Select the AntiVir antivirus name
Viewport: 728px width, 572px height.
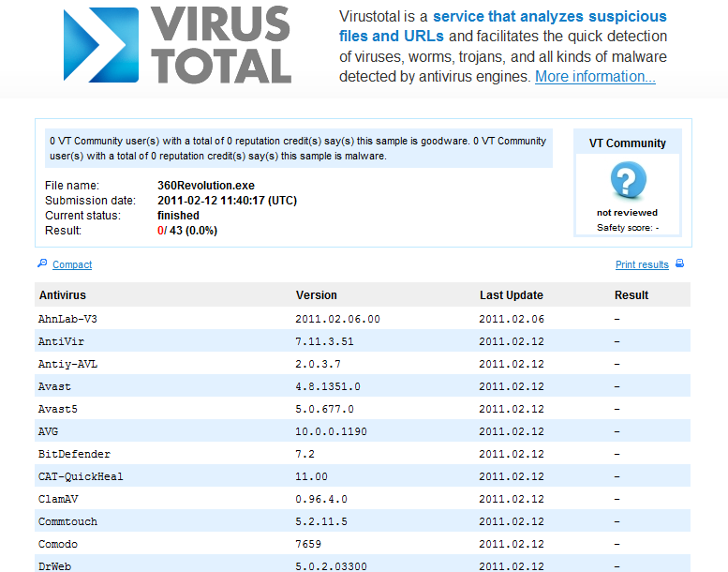click(x=61, y=341)
